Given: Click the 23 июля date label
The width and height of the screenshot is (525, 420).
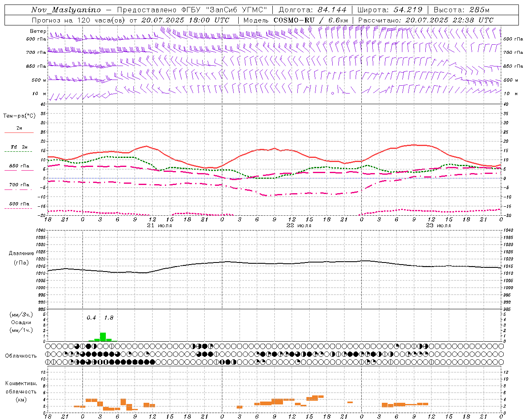Looking at the screenshot, I should (x=438, y=225).
